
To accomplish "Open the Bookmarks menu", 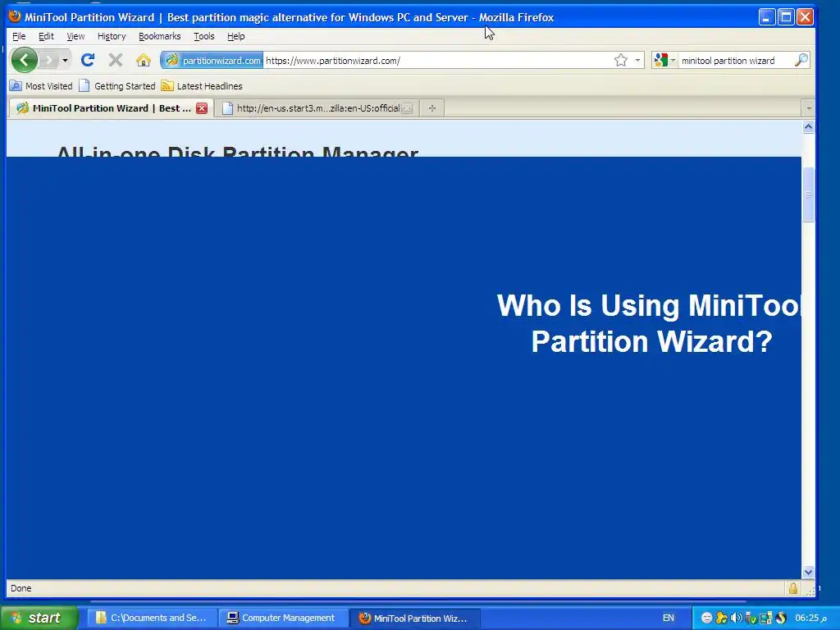I will pyautogui.click(x=160, y=36).
